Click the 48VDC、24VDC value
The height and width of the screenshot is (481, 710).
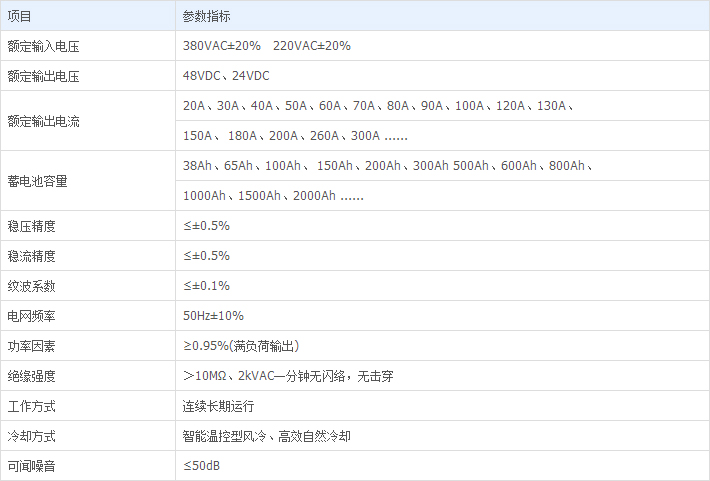pos(226,76)
